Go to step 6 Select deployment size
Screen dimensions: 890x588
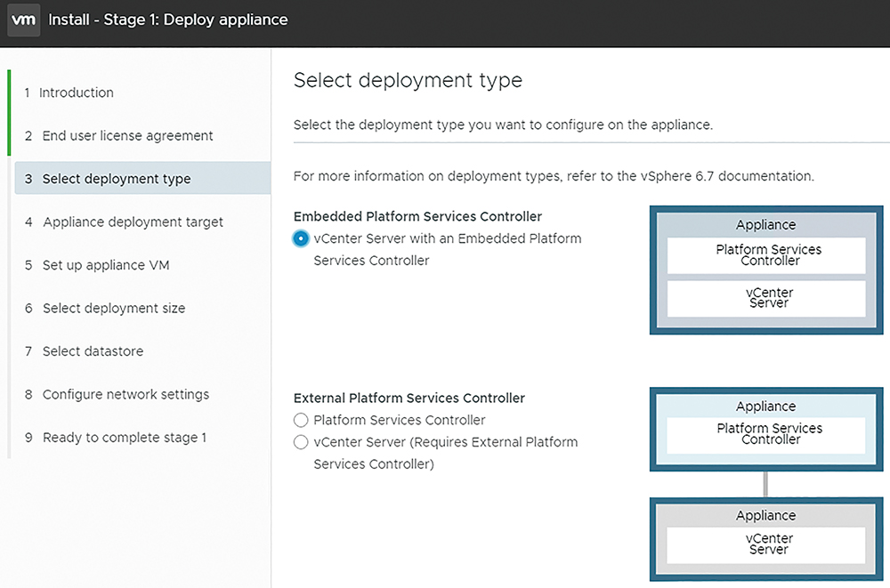click(105, 308)
